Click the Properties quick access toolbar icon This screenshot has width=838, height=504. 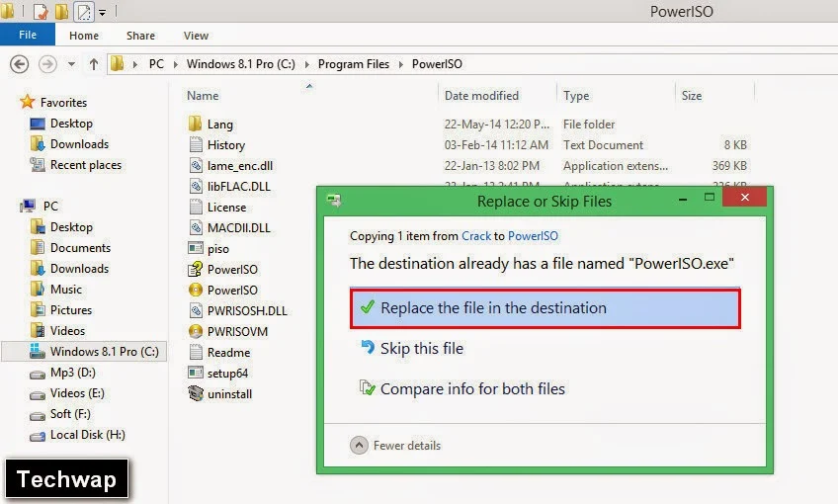[41, 11]
